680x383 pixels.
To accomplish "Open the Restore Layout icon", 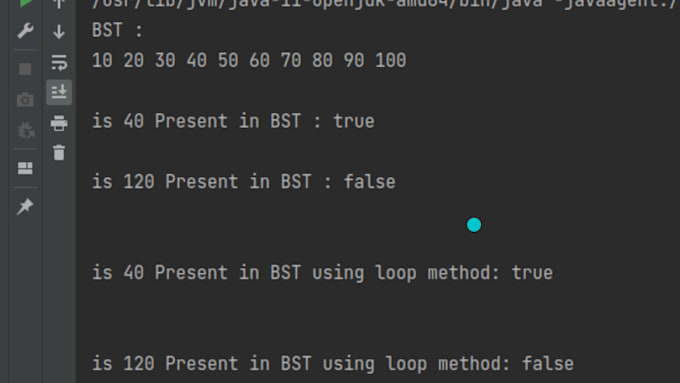I will pyautogui.click(x=25, y=168).
